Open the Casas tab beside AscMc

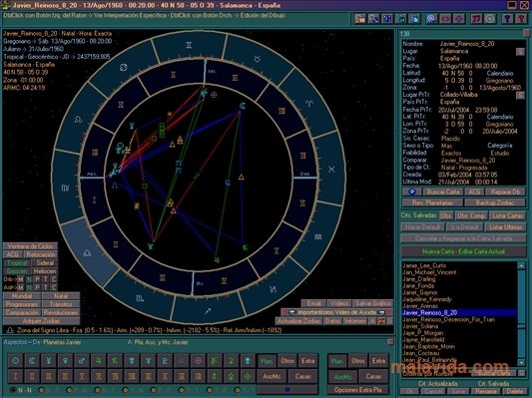(302, 376)
